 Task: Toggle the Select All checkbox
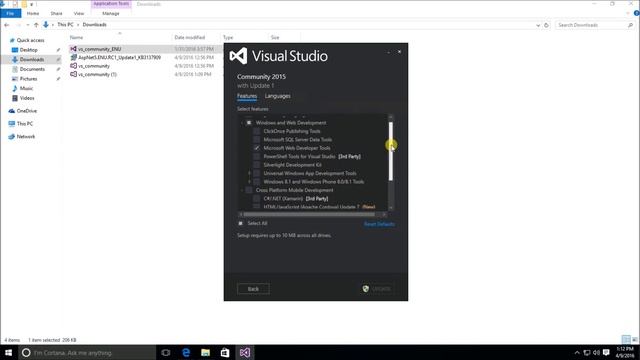click(x=240, y=223)
